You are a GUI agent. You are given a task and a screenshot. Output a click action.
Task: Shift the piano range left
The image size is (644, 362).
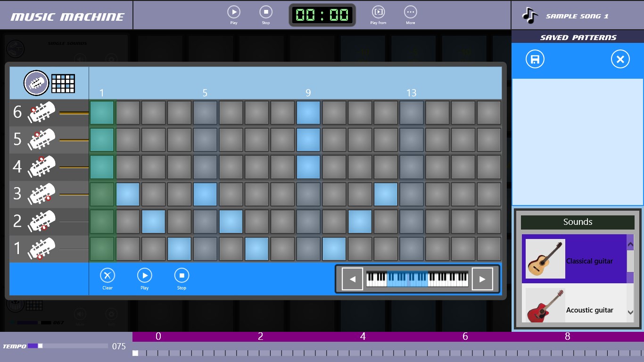(352, 279)
